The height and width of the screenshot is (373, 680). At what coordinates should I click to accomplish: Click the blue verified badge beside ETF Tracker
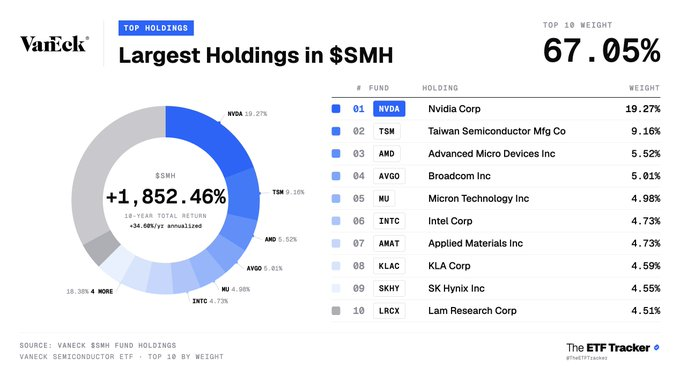pos(656,347)
